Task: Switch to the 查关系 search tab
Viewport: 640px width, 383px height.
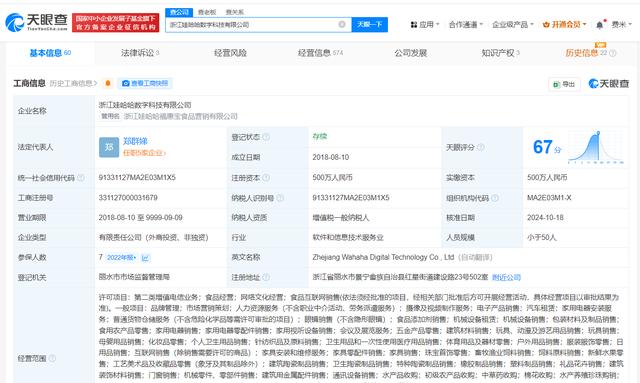Action: (235, 12)
